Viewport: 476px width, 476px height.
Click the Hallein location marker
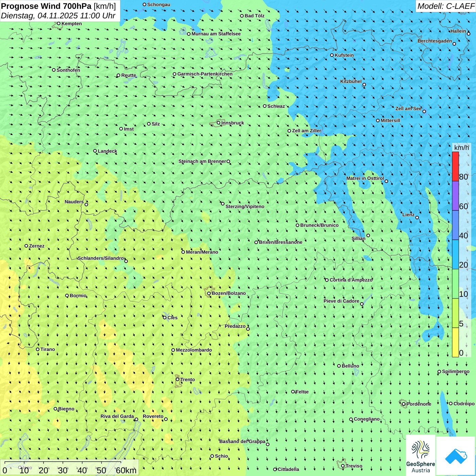(469, 34)
